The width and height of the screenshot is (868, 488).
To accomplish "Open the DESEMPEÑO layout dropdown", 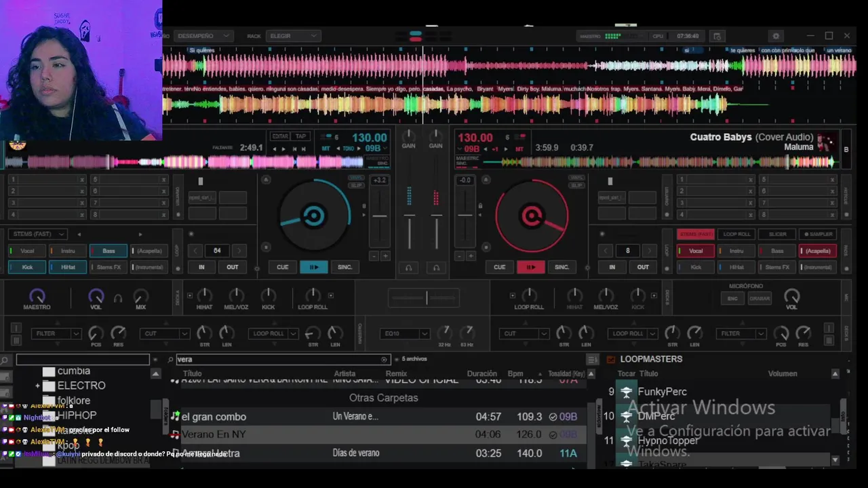I will point(203,36).
